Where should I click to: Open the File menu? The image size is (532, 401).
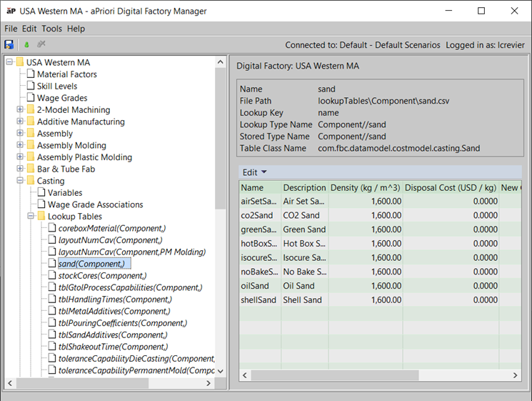[11, 29]
